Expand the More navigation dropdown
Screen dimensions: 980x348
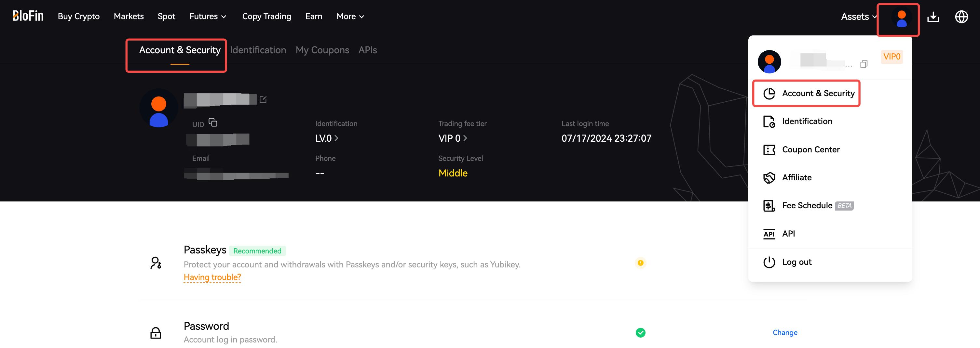(350, 16)
